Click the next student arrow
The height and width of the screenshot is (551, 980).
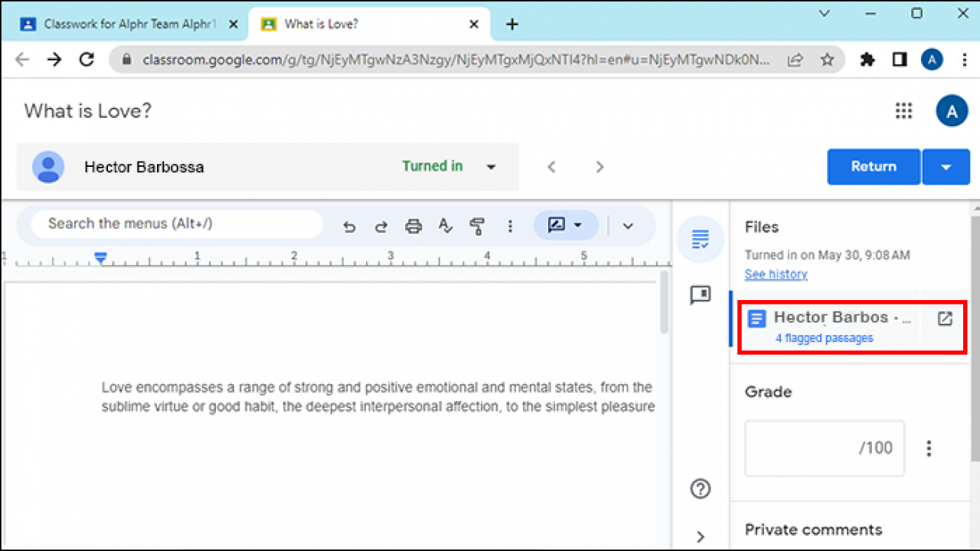coord(599,167)
